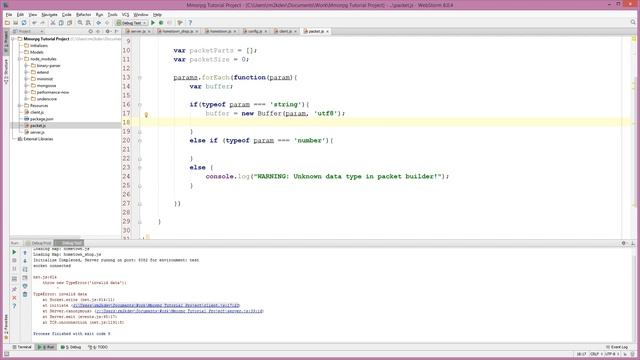The image size is (640, 360).
Task: Click the Replace toolbar icon
Action: [x=88, y=23]
